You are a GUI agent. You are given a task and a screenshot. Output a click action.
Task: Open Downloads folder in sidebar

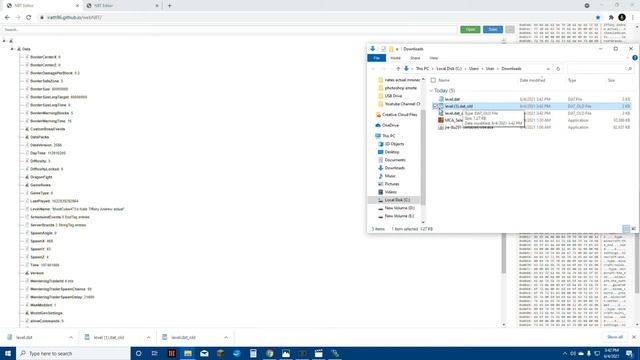[391, 168]
